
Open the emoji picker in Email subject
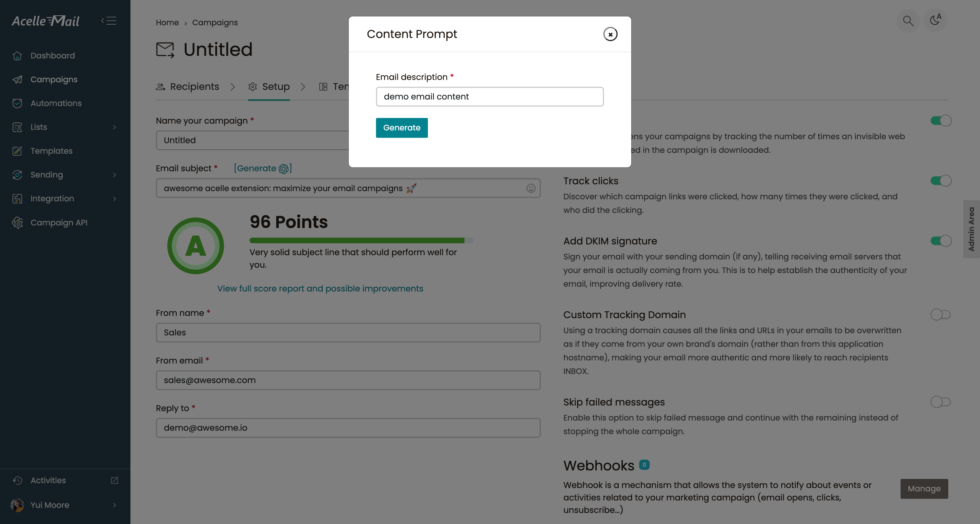[x=531, y=188]
